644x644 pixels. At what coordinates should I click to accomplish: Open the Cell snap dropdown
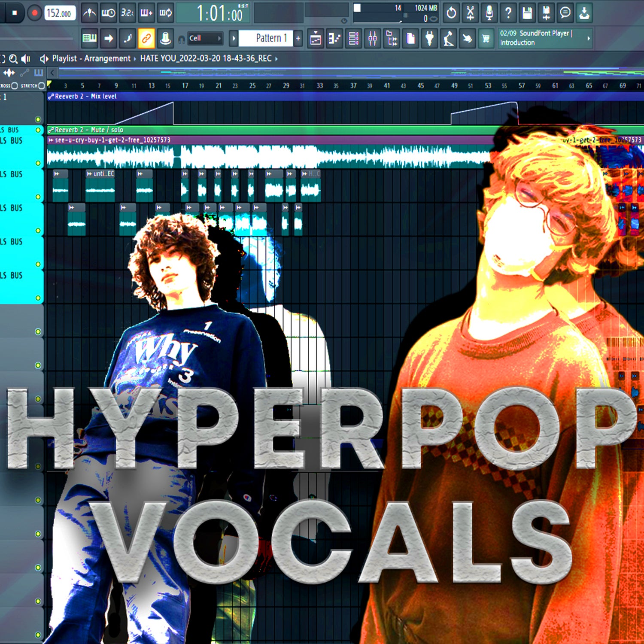[x=204, y=38]
